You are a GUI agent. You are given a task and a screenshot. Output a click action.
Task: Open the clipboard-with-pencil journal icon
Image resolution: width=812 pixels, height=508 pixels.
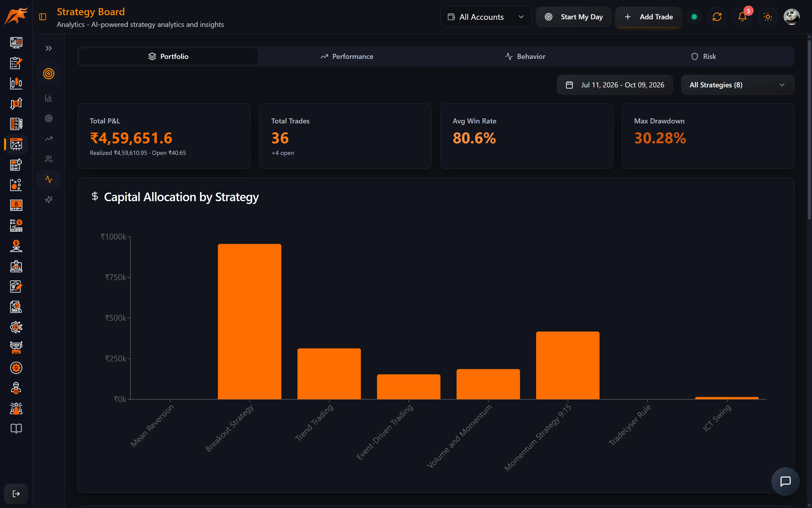point(16,63)
